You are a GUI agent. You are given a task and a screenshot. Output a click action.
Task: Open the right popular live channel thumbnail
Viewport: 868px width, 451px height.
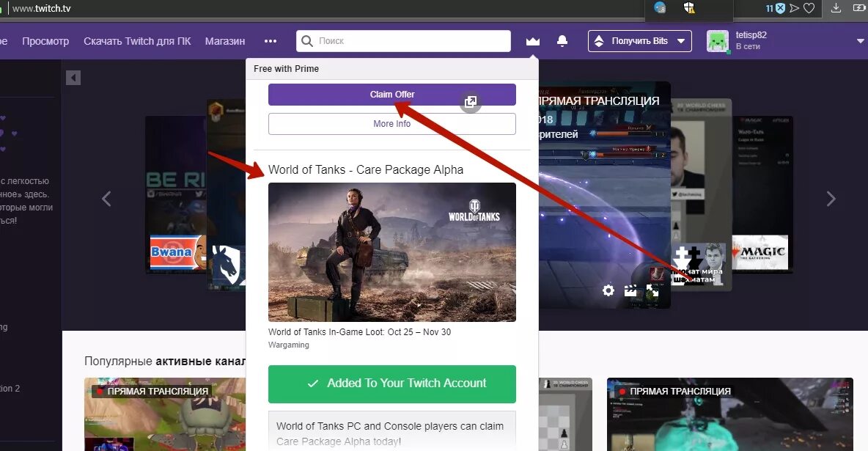pos(729,414)
